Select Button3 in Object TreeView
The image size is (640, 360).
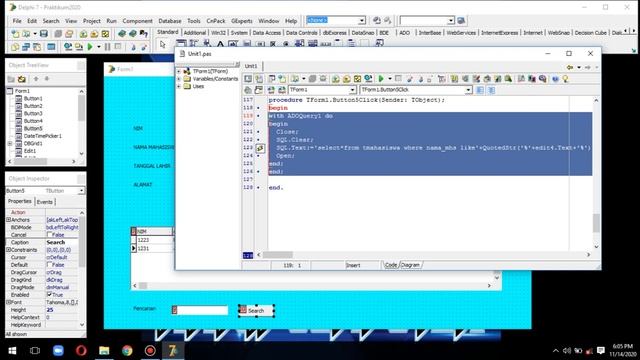click(33, 113)
